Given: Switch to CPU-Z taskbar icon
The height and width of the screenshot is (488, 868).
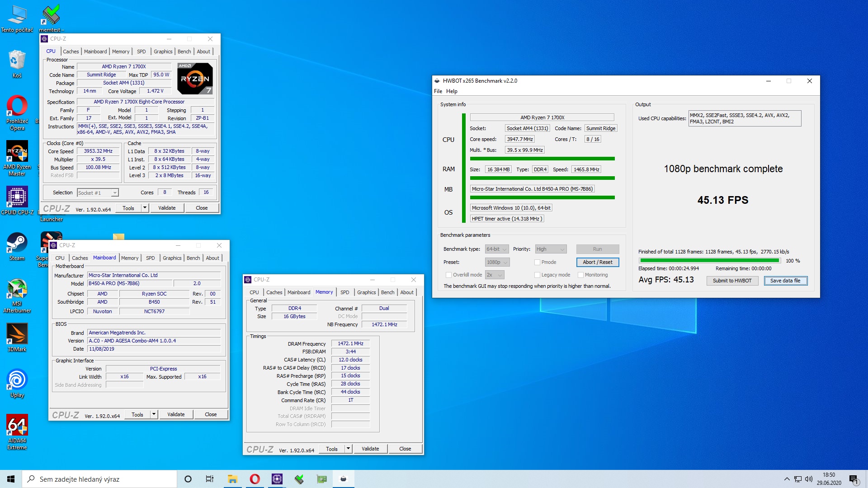Looking at the screenshot, I should coord(277,479).
